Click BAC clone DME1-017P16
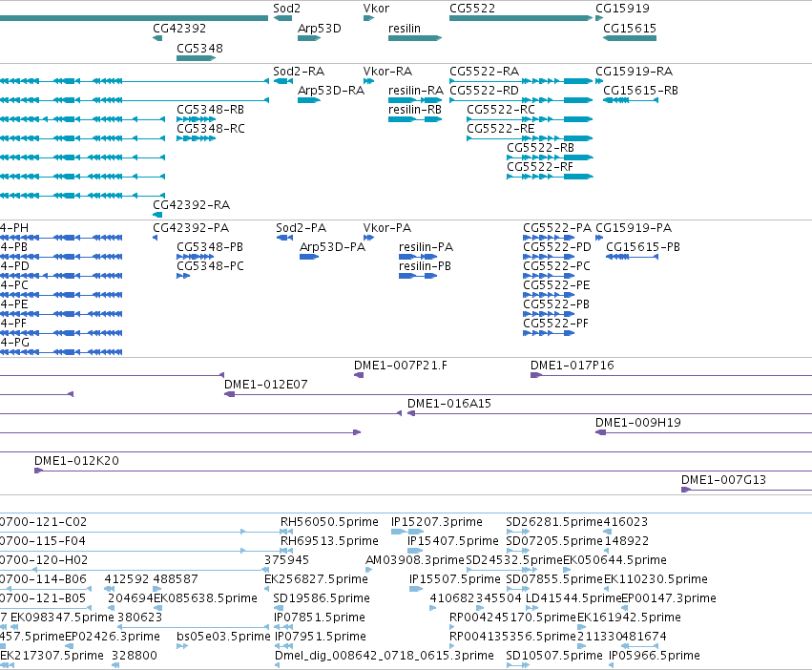812x670 pixels. pos(573,366)
